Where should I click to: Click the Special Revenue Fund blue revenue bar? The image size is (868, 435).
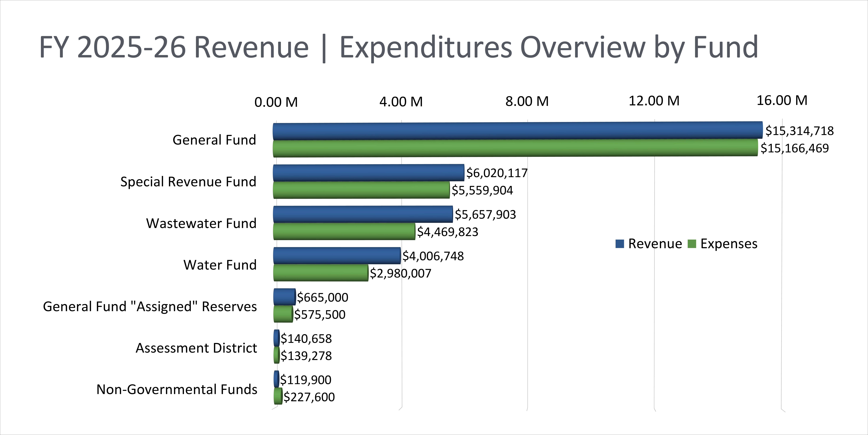(369, 173)
